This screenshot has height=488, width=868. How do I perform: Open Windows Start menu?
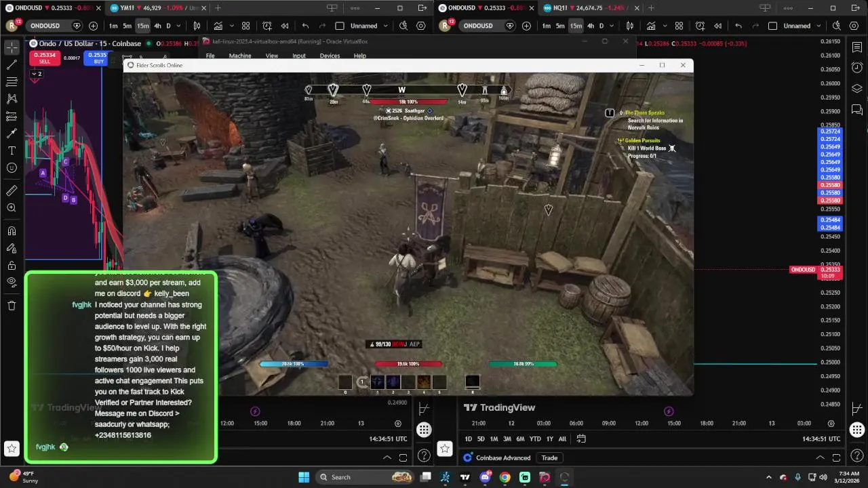[x=304, y=477]
